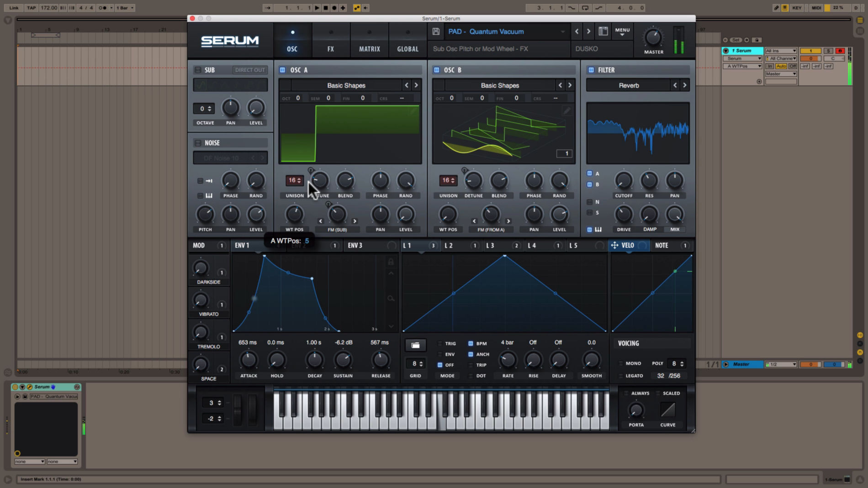868x488 pixels.
Task: Toggle filter keytrack piano icon
Action: click(x=598, y=230)
